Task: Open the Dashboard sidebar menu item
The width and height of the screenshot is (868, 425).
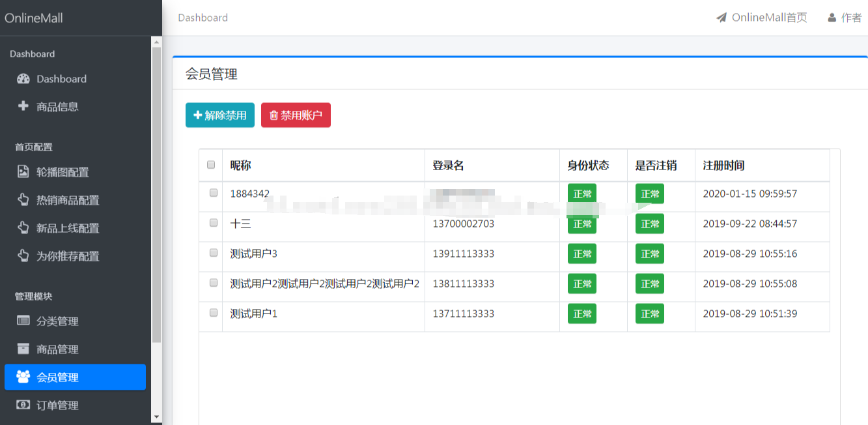Action: 75,79
